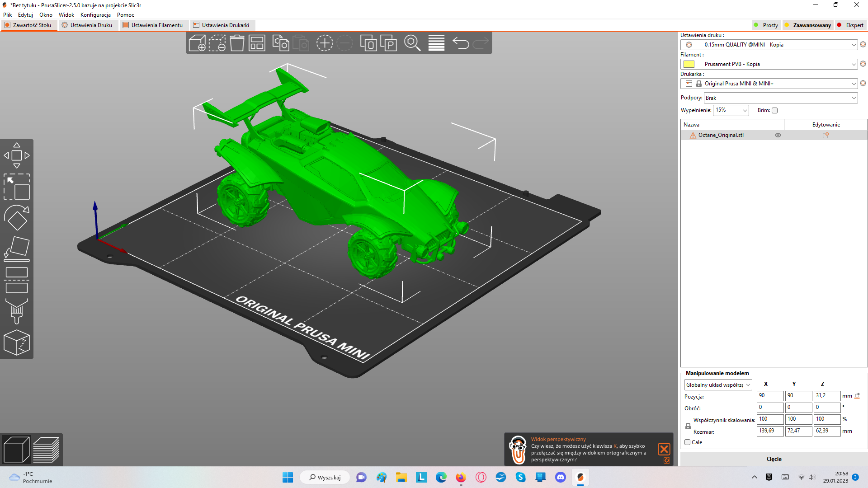Select the Rotate gizmo tool
The image size is (868, 488).
pyautogui.click(x=17, y=218)
